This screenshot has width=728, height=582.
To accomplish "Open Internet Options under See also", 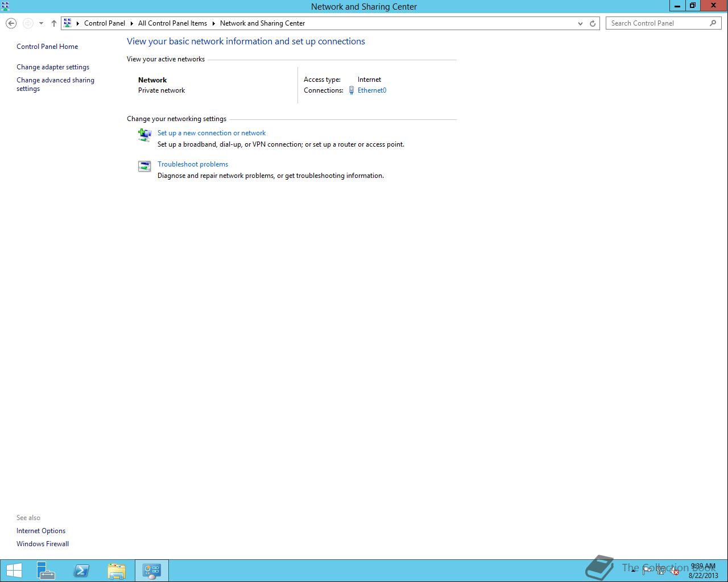I will 41,531.
